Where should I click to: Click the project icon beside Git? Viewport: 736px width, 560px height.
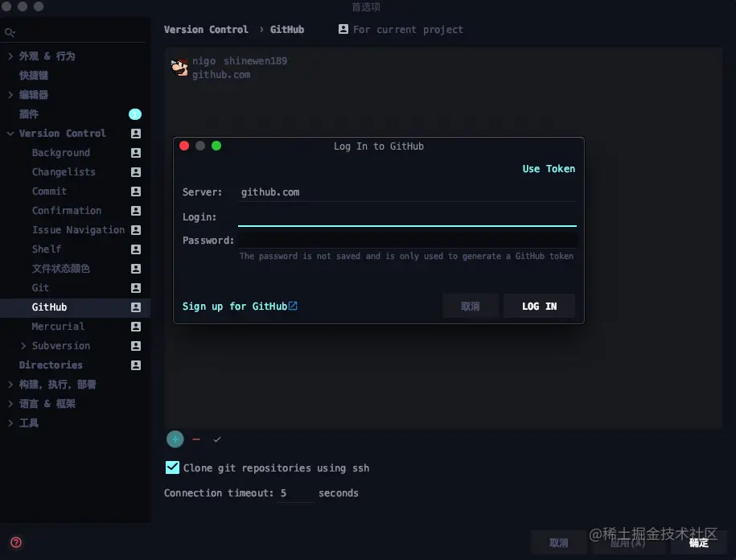tap(136, 288)
